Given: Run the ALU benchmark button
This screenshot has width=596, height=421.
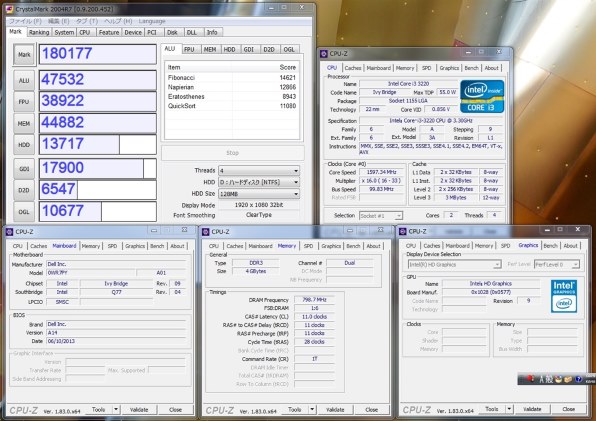Looking at the screenshot, I should tap(24, 81).
